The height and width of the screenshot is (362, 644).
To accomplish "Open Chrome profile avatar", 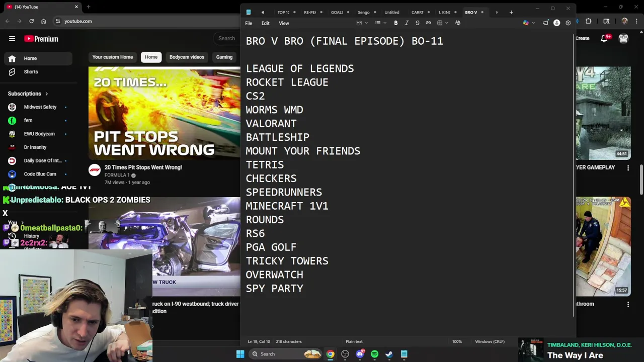I will coord(625,21).
